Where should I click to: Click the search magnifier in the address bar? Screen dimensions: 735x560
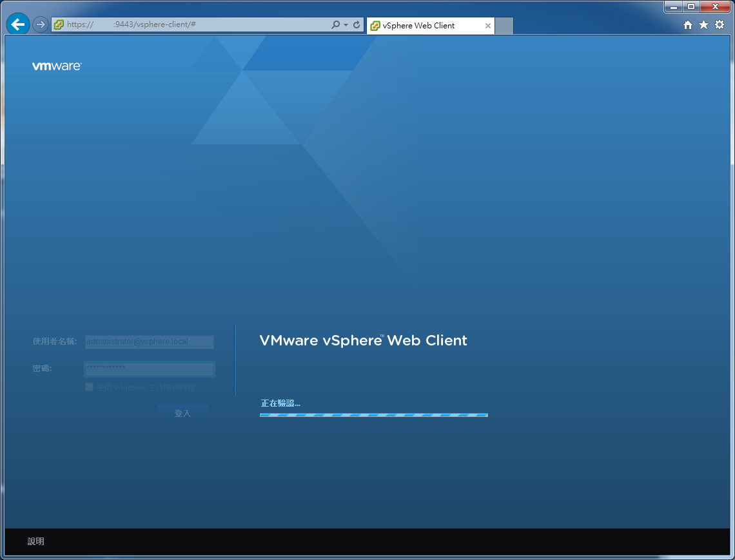point(336,24)
